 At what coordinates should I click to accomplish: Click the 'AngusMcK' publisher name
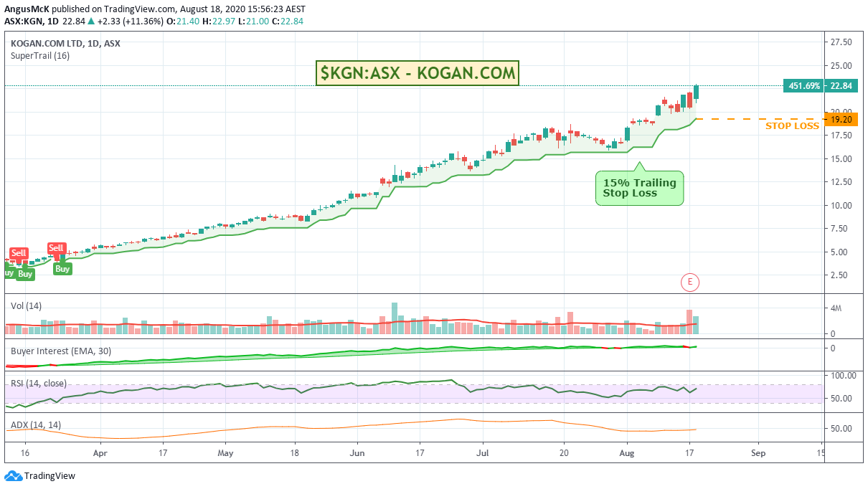click(25, 9)
